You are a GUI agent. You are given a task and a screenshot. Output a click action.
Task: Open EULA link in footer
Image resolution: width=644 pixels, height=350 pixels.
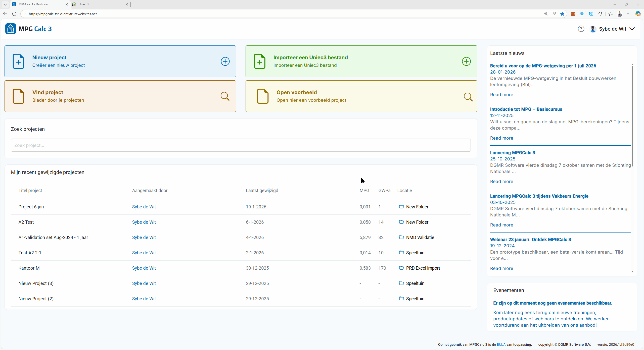[501, 344]
